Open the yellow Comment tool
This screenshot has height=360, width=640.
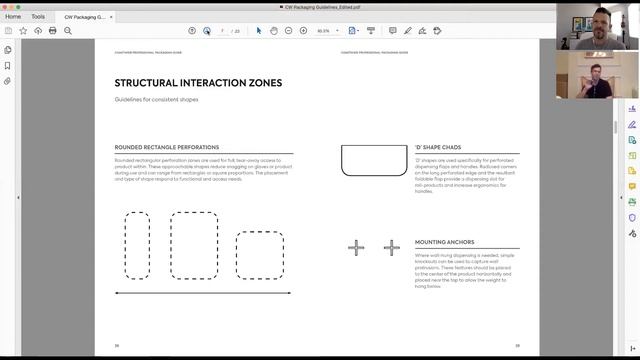632,187
